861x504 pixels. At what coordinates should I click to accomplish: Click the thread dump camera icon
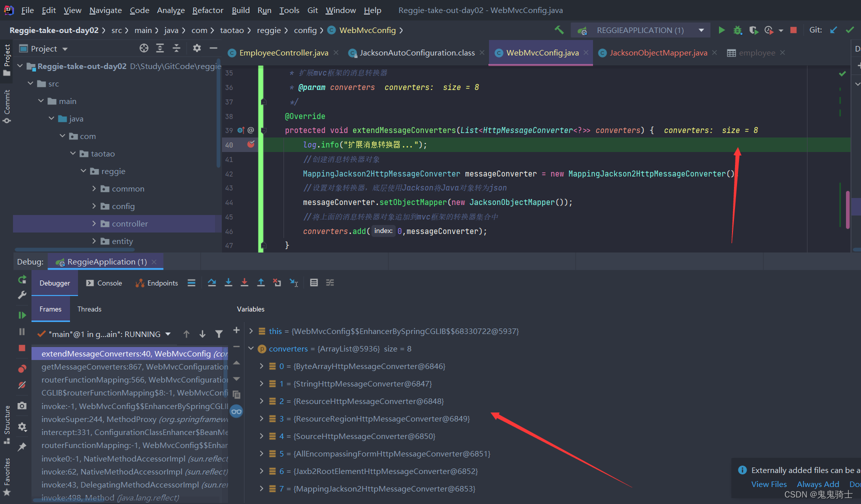tap(22, 405)
